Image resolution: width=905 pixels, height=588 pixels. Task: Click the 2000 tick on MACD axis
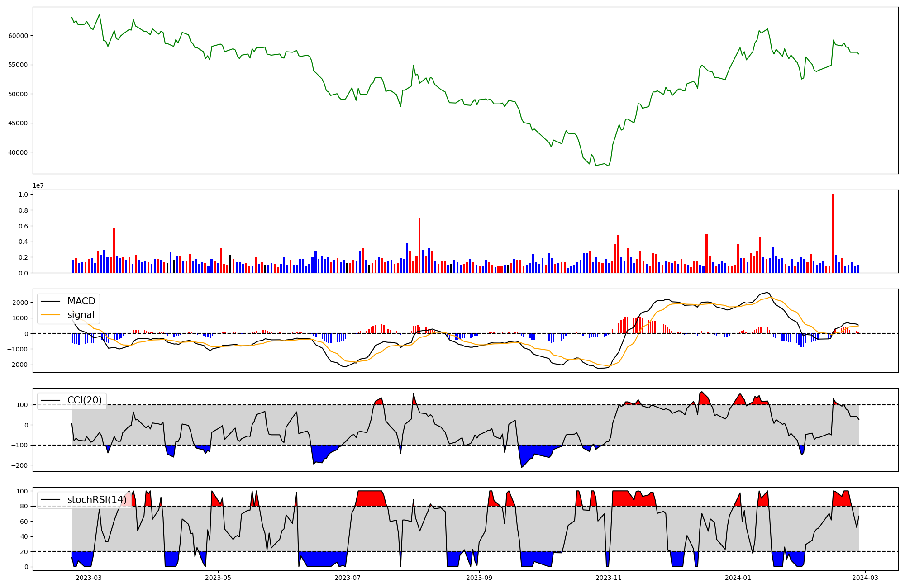20,303
